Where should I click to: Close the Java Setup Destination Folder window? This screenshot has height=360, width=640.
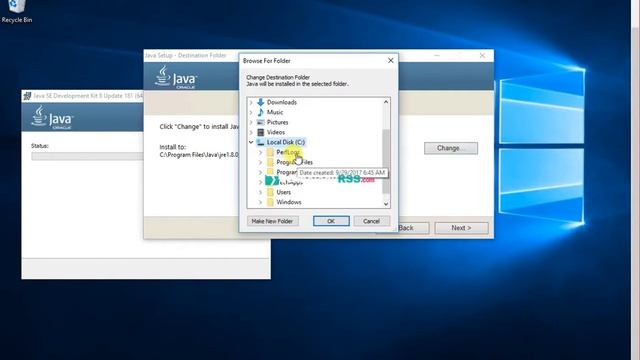(482, 55)
